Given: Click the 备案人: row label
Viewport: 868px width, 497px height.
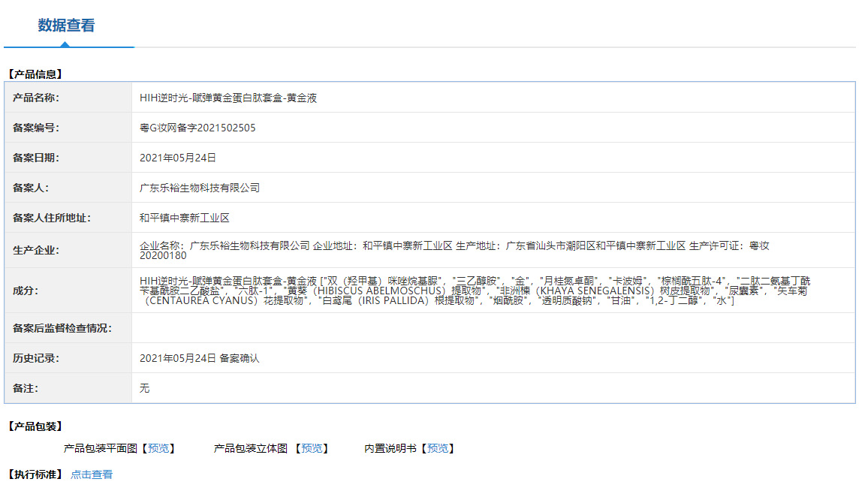Looking at the screenshot, I should 31,188.
